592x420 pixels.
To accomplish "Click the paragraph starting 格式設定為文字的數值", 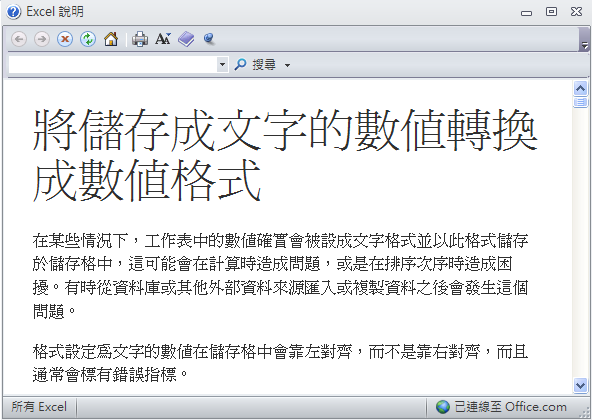I will (280, 363).
